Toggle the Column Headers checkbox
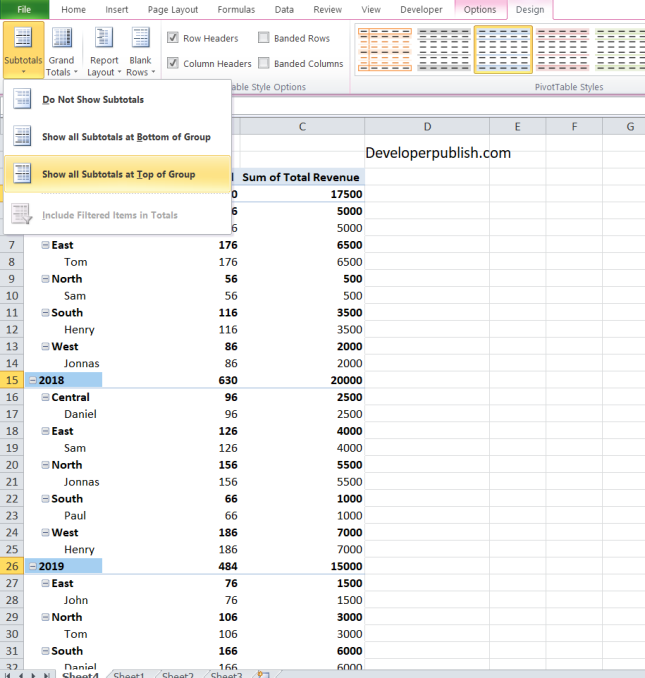This screenshot has height=678, width=645. [174, 64]
